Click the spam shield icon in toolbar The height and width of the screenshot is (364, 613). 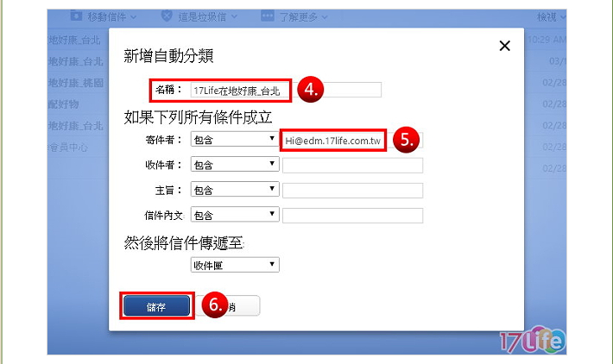pos(167,16)
